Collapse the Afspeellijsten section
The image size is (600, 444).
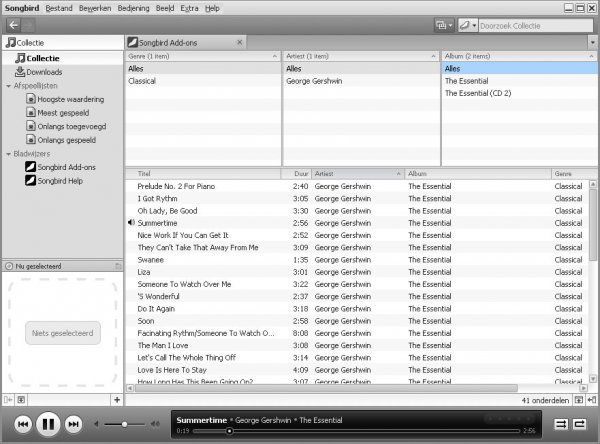coord(7,86)
